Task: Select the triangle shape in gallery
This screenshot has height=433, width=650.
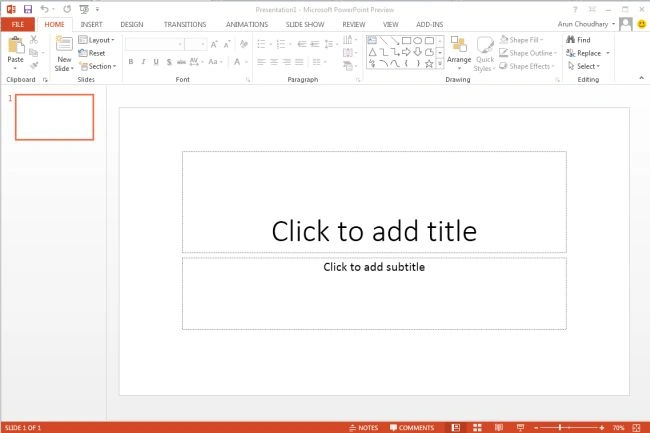Action: tap(372, 52)
